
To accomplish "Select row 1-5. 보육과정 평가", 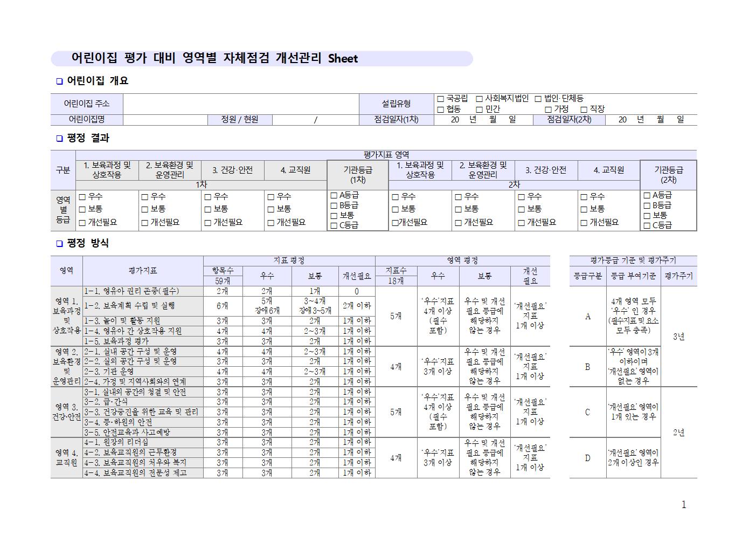I will [x=143, y=341].
